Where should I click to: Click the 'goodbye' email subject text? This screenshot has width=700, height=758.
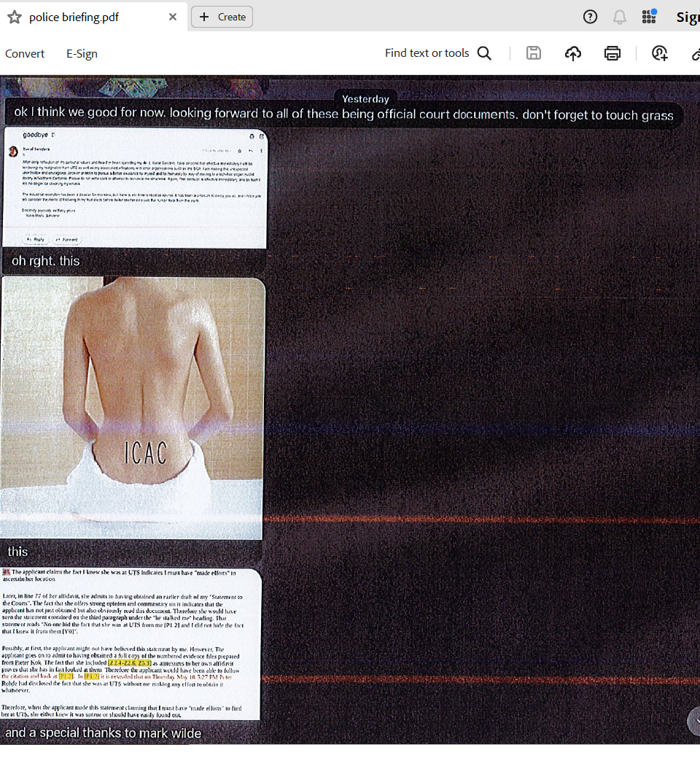click(x=35, y=135)
